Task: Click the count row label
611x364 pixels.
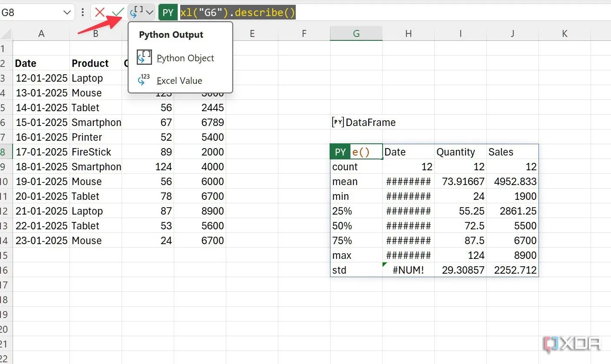Action: (356, 166)
